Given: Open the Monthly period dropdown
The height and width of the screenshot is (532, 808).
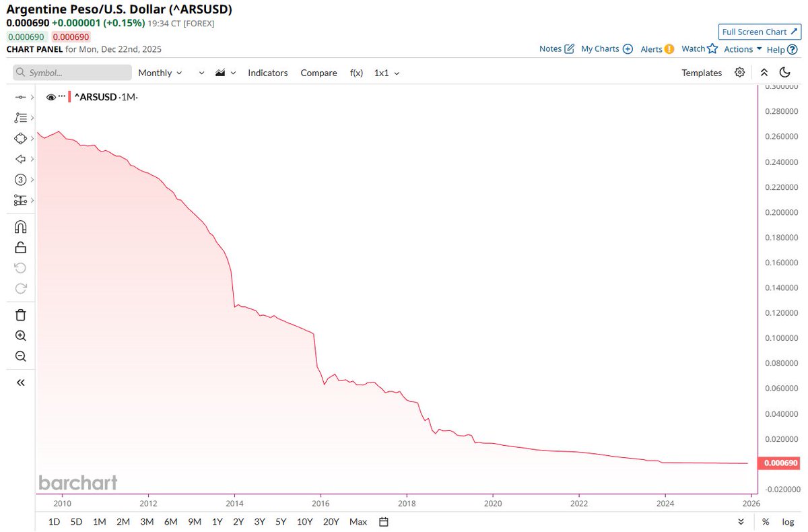Looking at the screenshot, I should click(x=160, y=73).
